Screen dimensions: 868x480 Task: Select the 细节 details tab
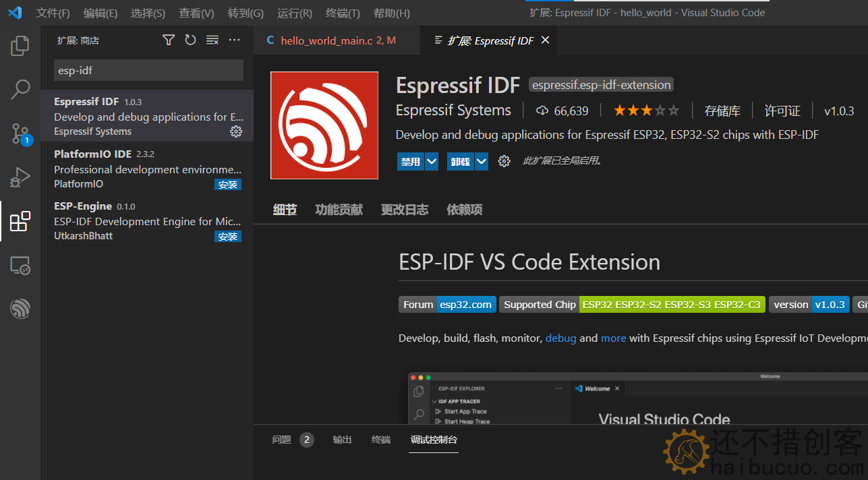pyautogui.click(x=285, y=210)
